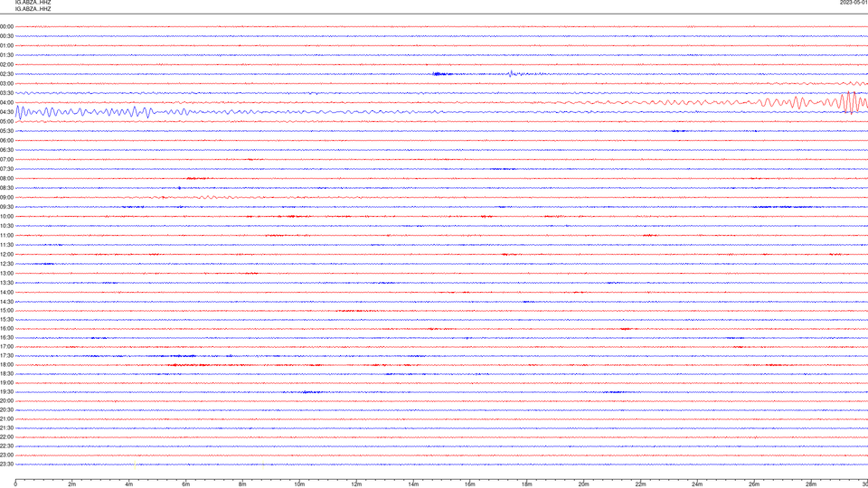Image resolution: width=868 pixels, height=488 pixels.
Task: Click the 10m axis tick label
Action: click(x=299, y=484)
